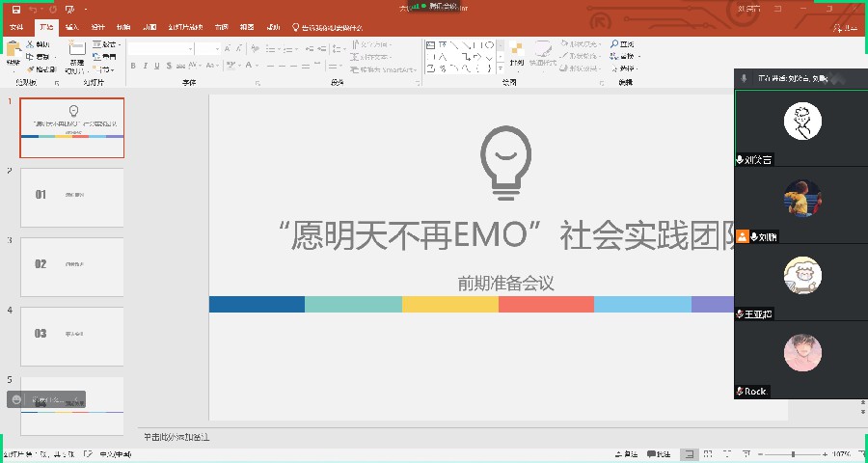The image size is (868, 463).
Task: Click the Tell Me lightbulb search box
Action: 328,27
